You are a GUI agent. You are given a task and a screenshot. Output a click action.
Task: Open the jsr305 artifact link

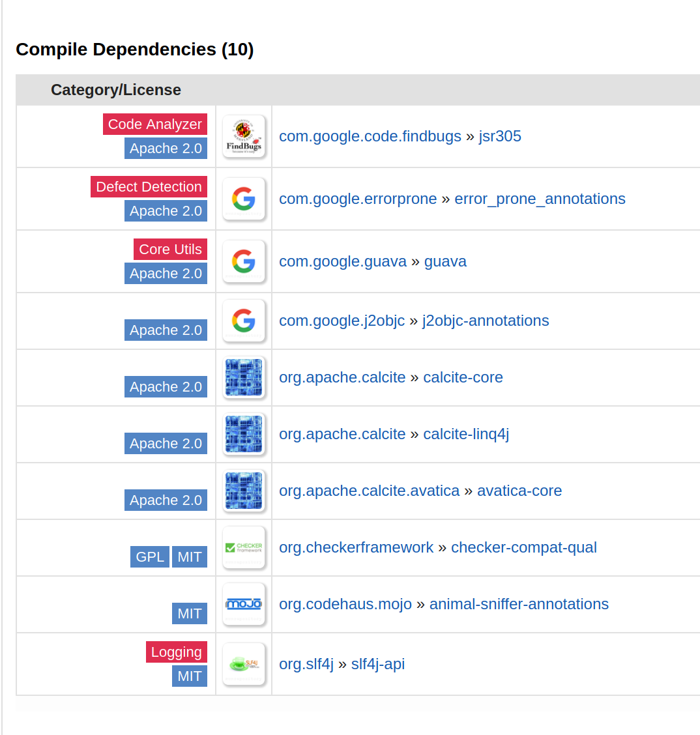point(500,136)
